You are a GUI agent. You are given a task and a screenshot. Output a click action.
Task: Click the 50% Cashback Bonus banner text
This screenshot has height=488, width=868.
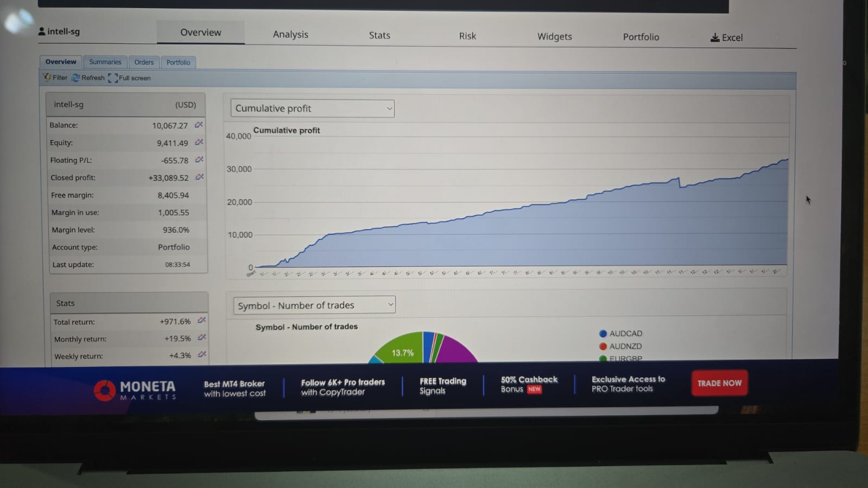click(529, 384)
